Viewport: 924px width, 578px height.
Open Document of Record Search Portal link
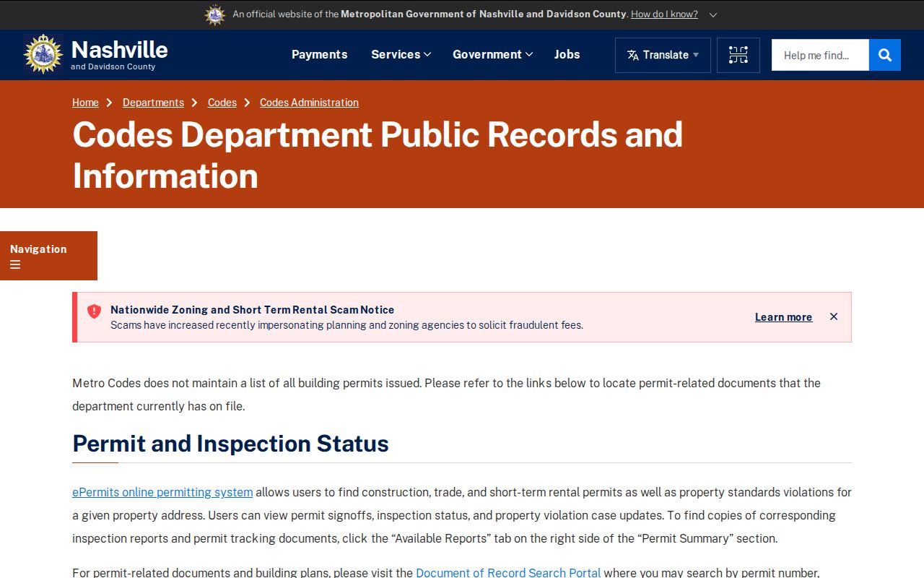tap(508, 573)
